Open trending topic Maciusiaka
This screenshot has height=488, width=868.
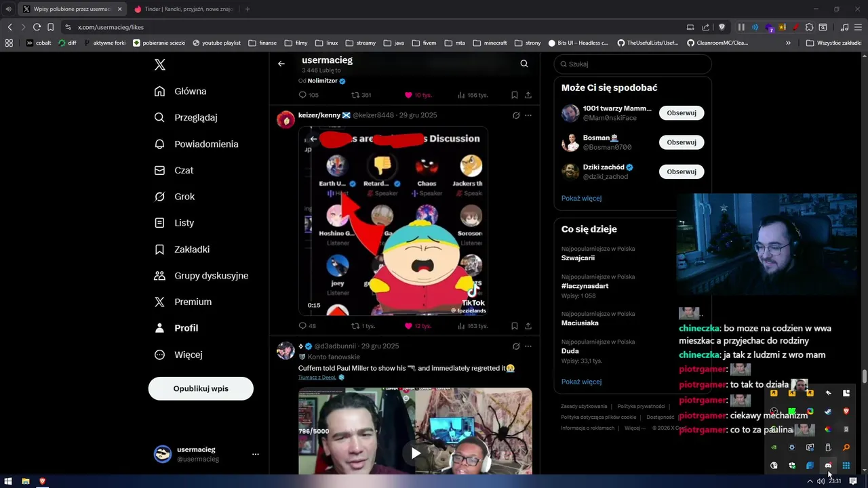580,323
